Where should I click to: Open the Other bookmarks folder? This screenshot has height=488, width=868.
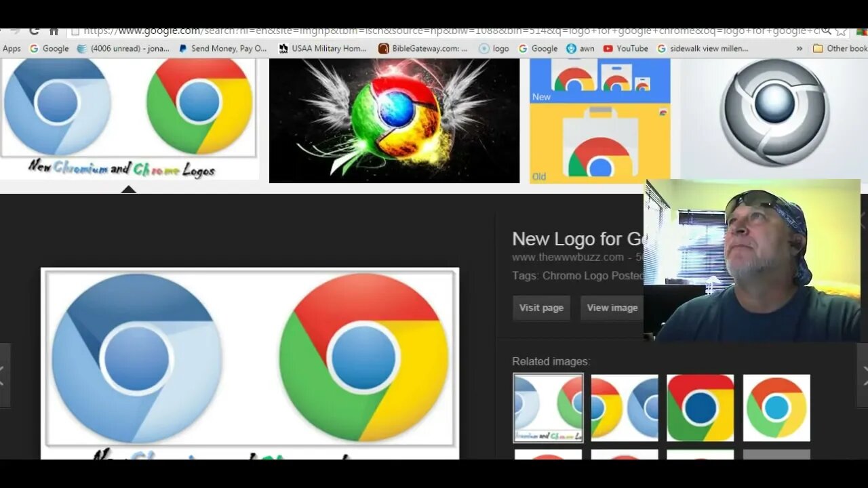840,49
